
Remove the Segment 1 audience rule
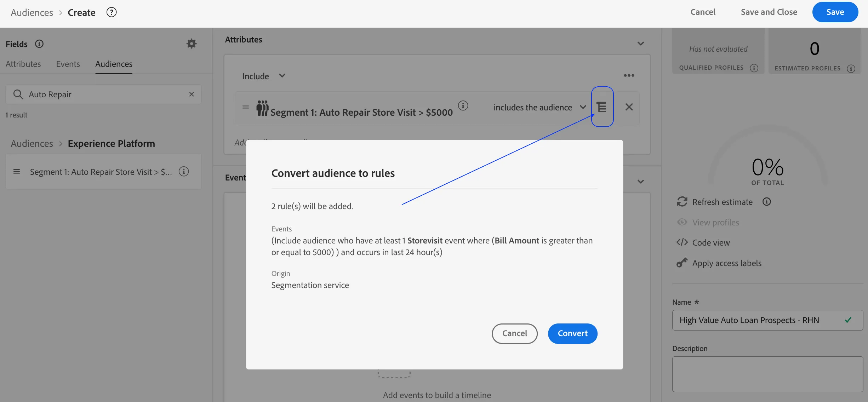[629, 107]
